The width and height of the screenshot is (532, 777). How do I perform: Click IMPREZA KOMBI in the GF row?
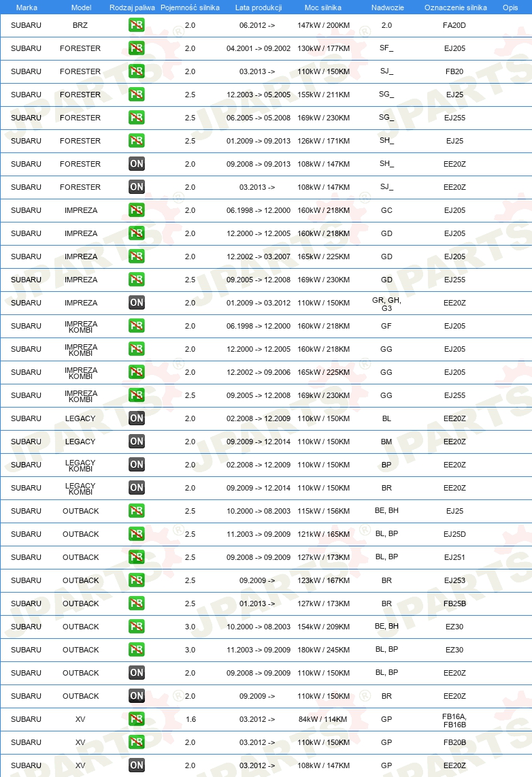coord(81,327)
